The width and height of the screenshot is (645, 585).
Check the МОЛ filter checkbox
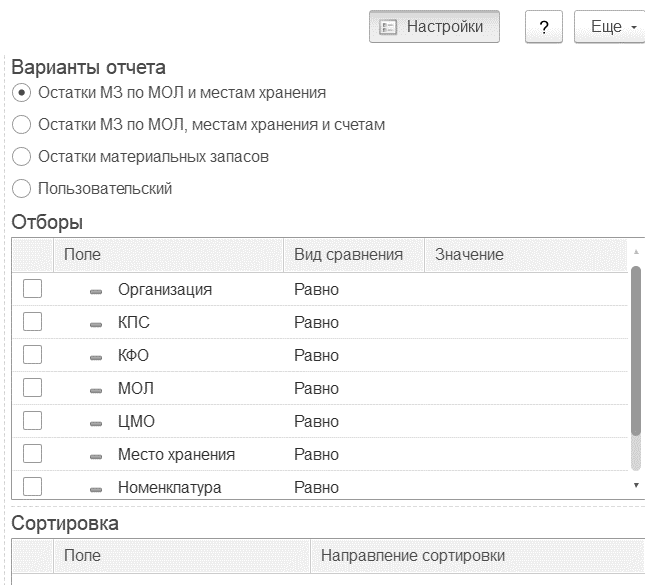(32, 388)
